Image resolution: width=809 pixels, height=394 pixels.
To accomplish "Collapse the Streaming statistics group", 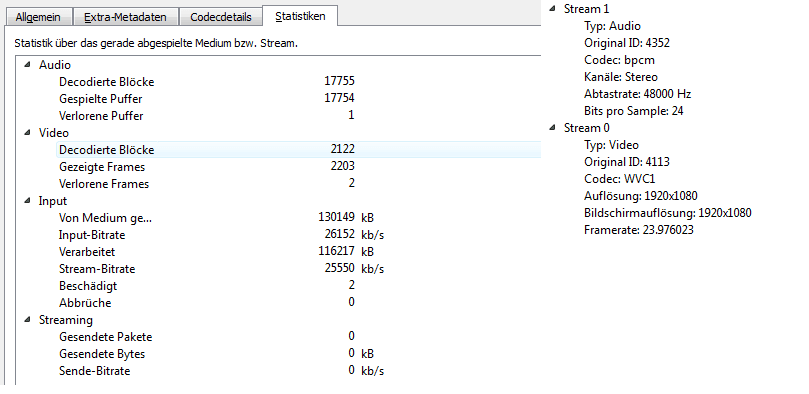I will [27, 320].
